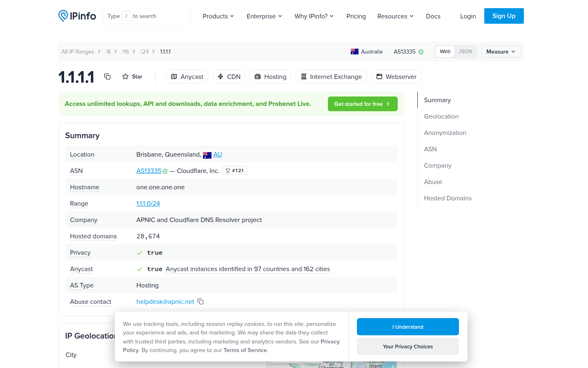Open the /8 breadcrumb
This screenshot has height=368, width=588.
pos(108,52)
